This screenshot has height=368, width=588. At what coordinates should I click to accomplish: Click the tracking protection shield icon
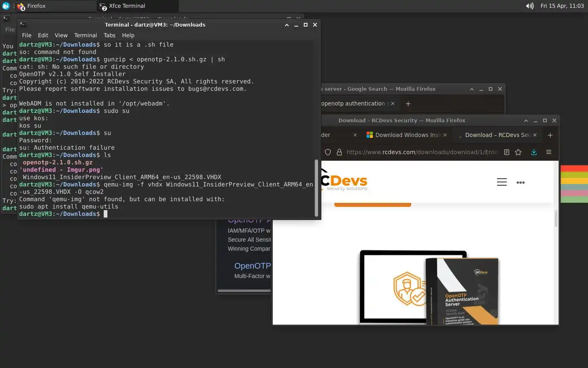(327, 152)
